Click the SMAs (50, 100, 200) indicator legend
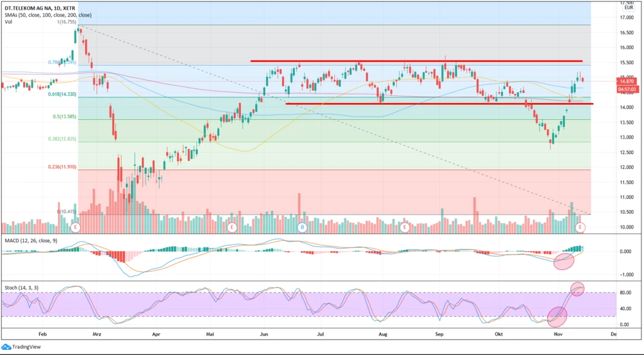 48,14
